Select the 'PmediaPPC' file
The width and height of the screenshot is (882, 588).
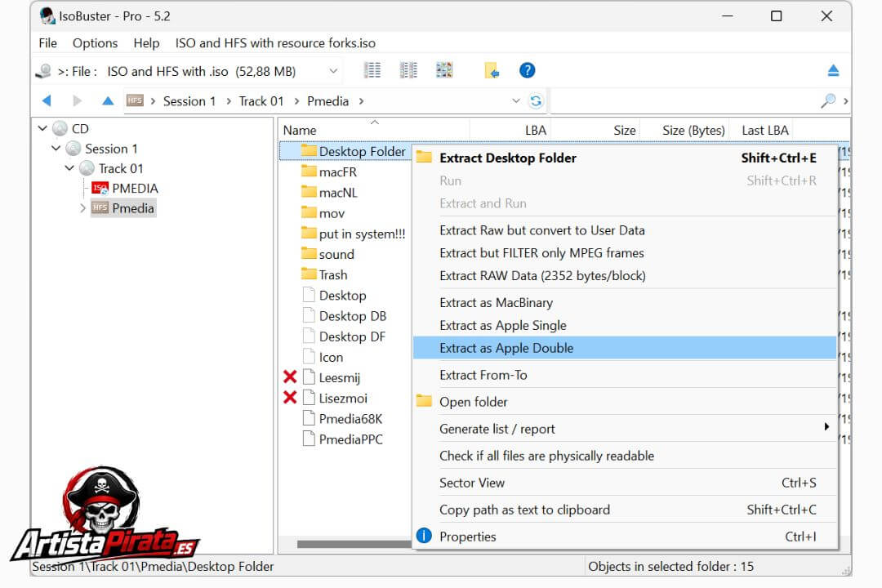click(342, 439)
